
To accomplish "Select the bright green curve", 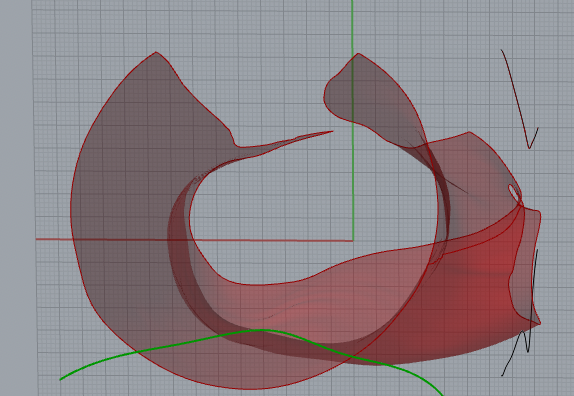I will click(261, 330).
